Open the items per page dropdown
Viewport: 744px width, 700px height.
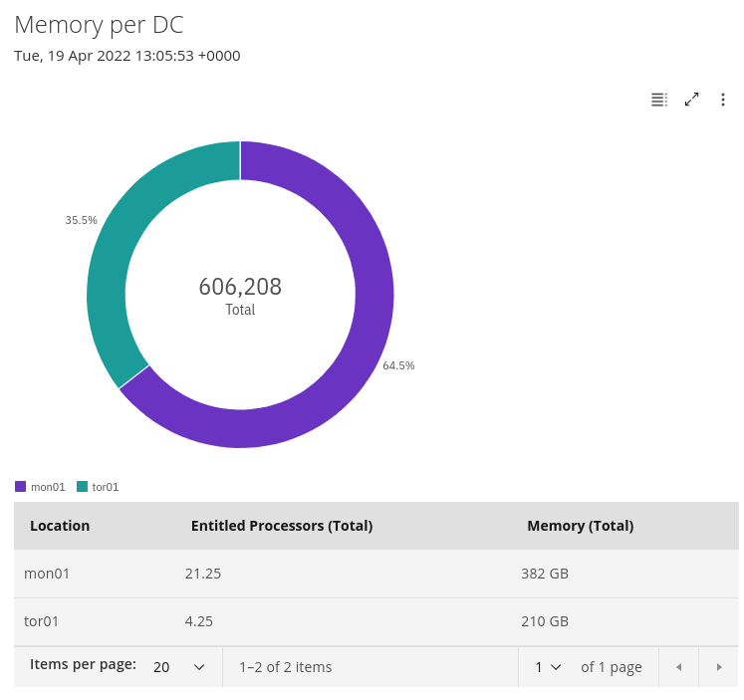179,667
